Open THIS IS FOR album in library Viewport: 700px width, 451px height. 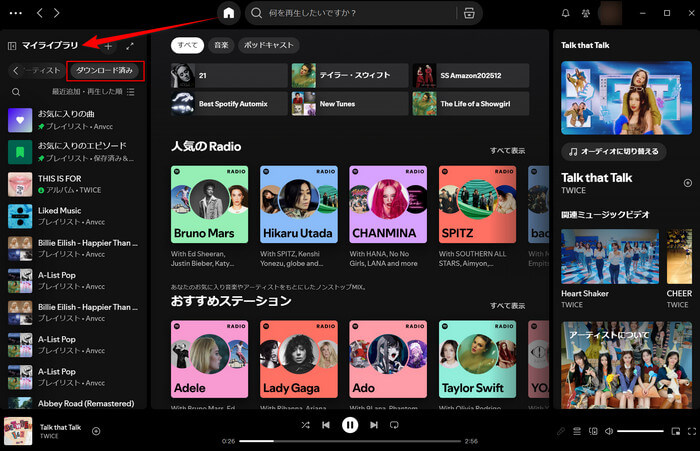pyautogui.click(x=74, y=184)
